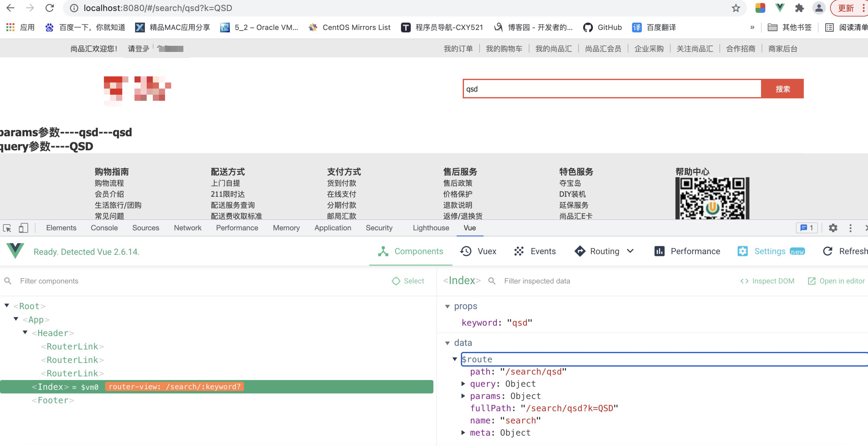868x446 pixels.
Task: Open the extensions puzzle icon
Action: [x=799, y=8]
